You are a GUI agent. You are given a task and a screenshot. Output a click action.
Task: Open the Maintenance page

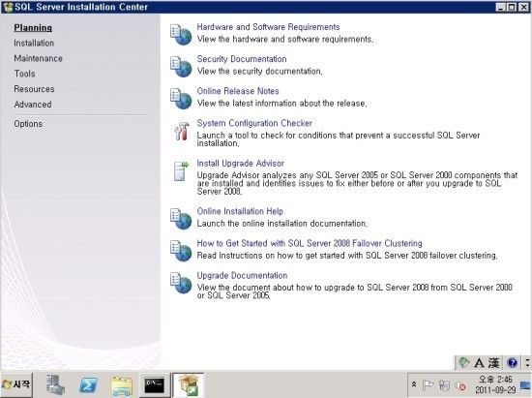38,58
